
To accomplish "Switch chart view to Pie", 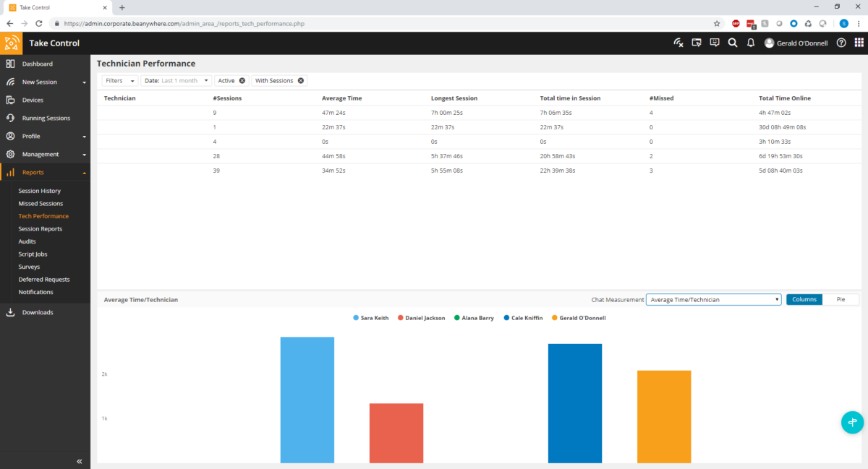I will click(x=841, y=299).
